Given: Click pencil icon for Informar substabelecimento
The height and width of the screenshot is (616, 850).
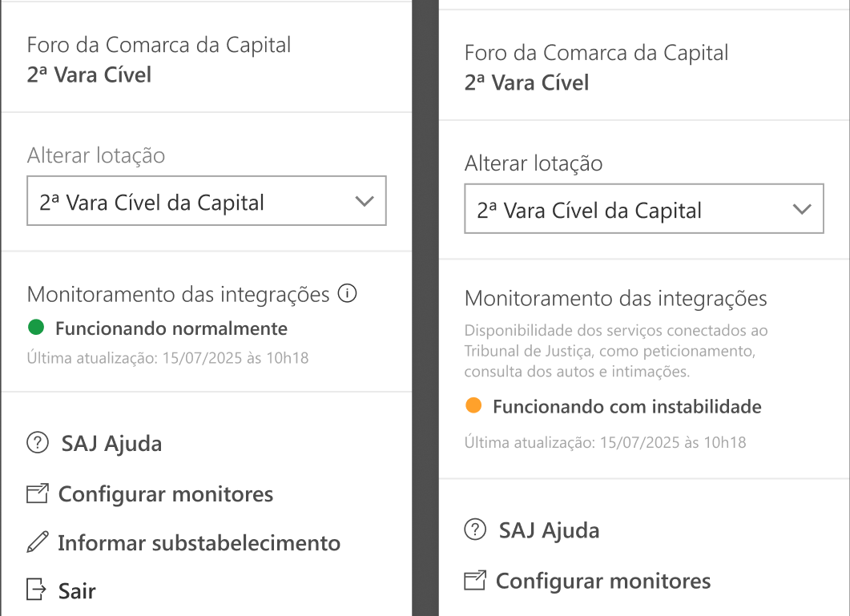Looking at the screenshot, I should pyautogui.click(x=38, y=542).
